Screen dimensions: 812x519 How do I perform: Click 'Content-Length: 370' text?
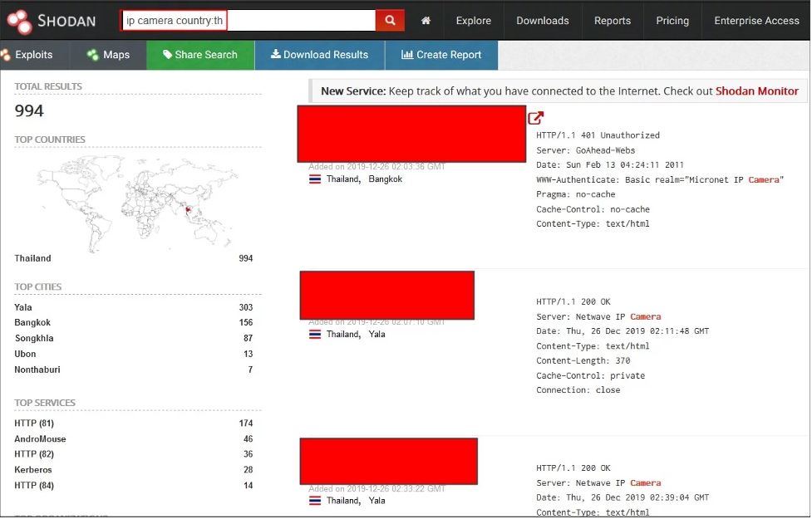(x=583, y=360)
